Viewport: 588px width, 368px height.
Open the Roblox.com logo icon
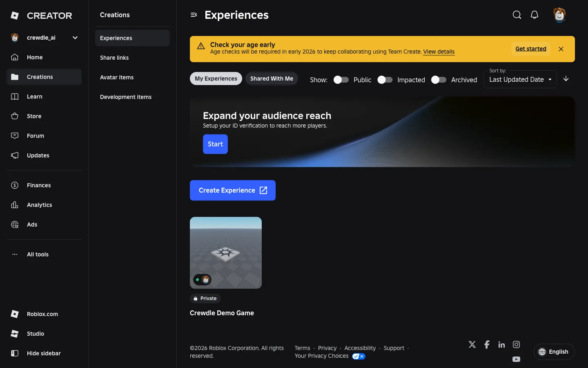[15, 314]
